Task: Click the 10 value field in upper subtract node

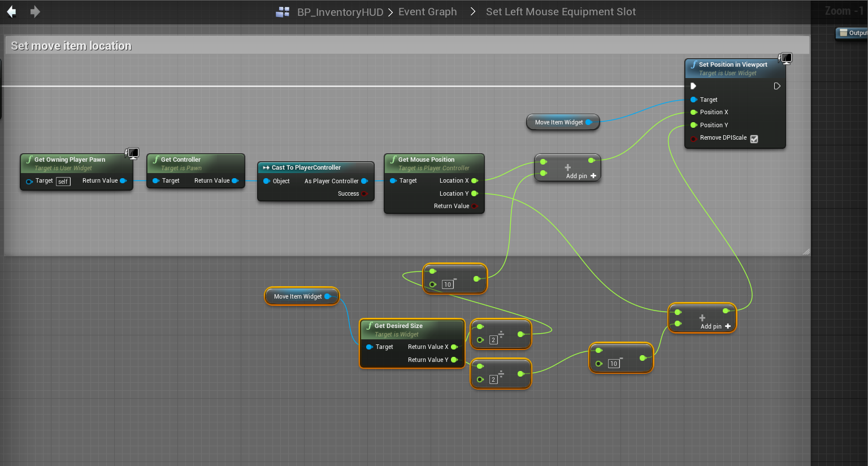Action: [447, 284]
